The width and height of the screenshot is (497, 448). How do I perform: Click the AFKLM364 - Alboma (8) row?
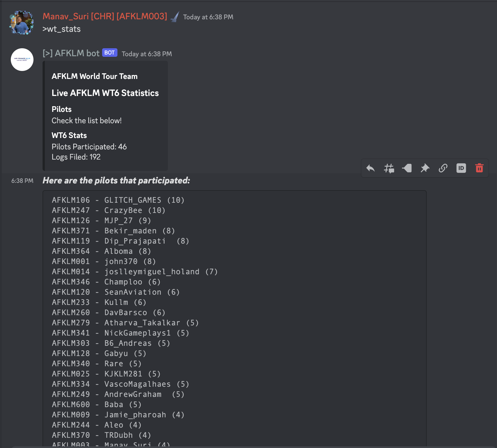click(102, 251)
